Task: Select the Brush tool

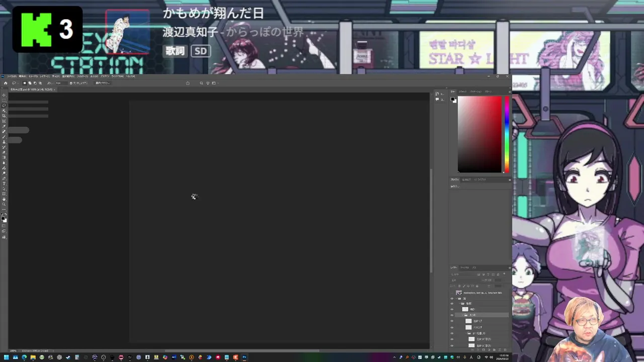Action: coord(4,137)
